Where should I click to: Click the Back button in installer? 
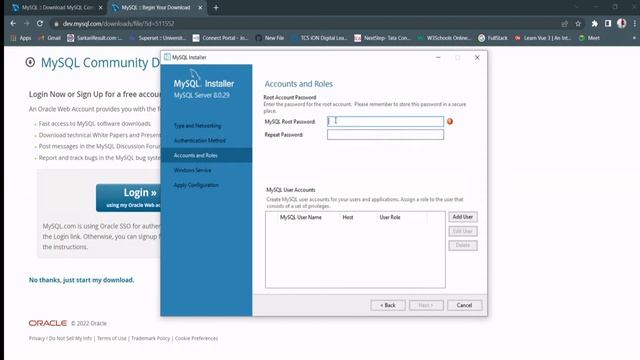point(388,305)
